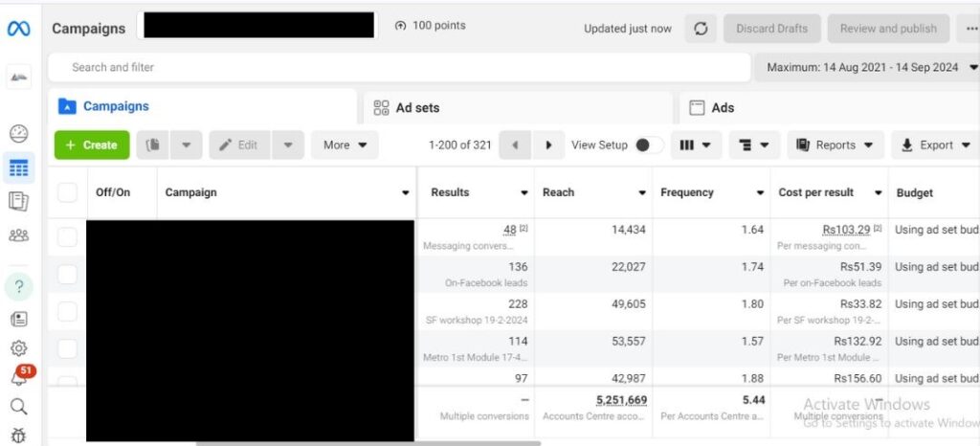The height and width of the screenshot is (446, 980).
Task: Click the Search and filter field
Action: point(397,67)
